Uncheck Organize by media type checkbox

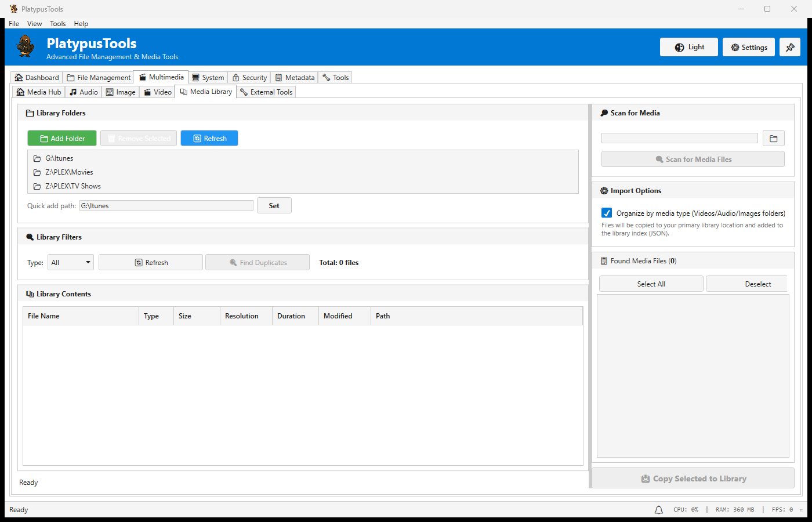click(607, 213)
